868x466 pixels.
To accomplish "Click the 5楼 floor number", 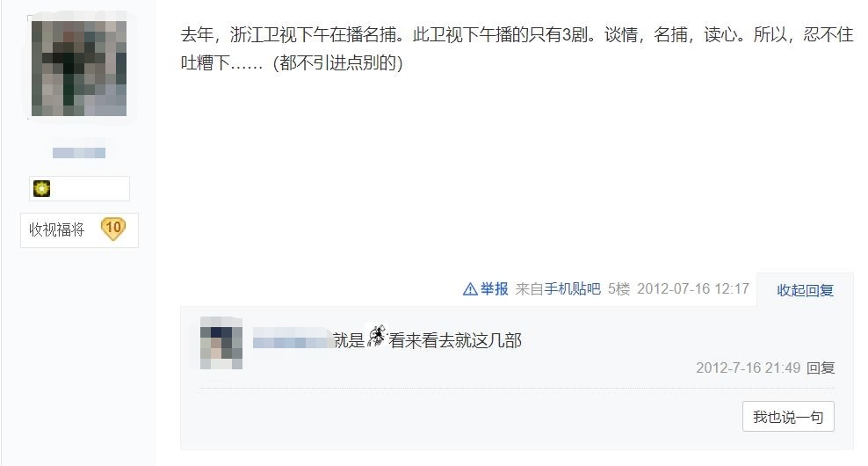I will pos(618,288).
